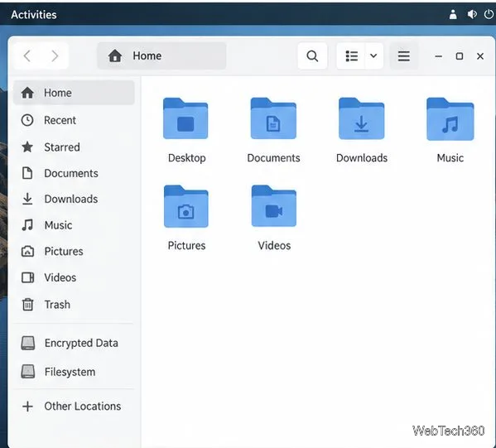This screenshot has height=448, width=496.
Task: Click the Filesystem drive icon
Action: (x=28, y=372)
